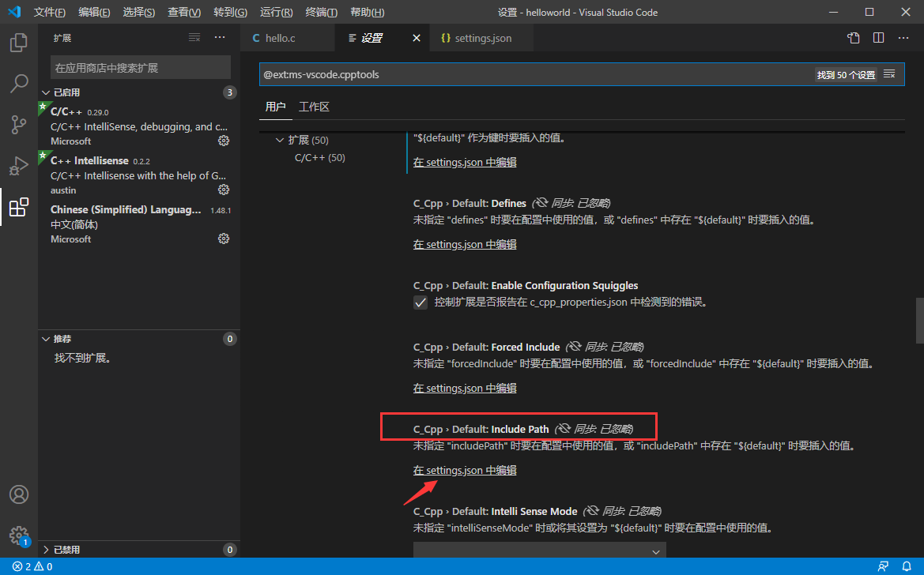The width and height of the screenshot is (924, 575).
Task: Open the Search view in activity bar
Action: click(x=19, y=83)
